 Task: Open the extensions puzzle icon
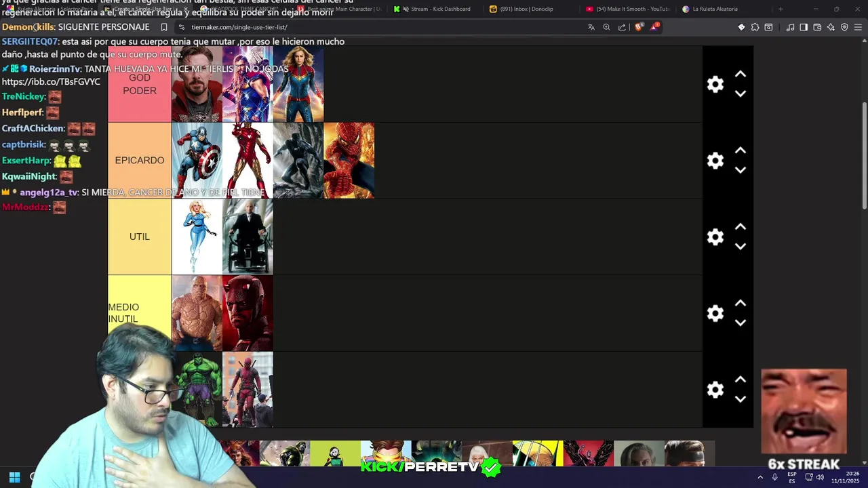(755, 27)
